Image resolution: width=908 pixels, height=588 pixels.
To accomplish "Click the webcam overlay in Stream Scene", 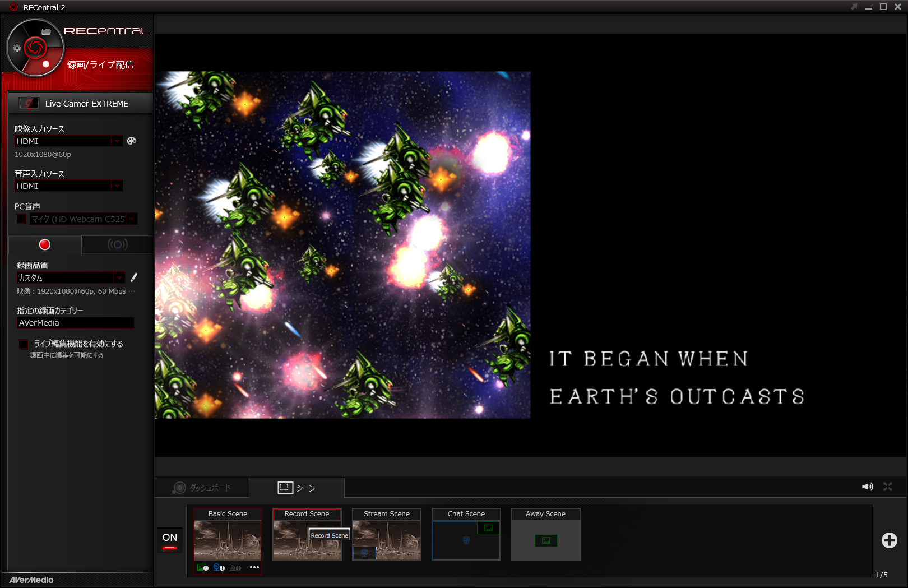I will coord(364,553).
